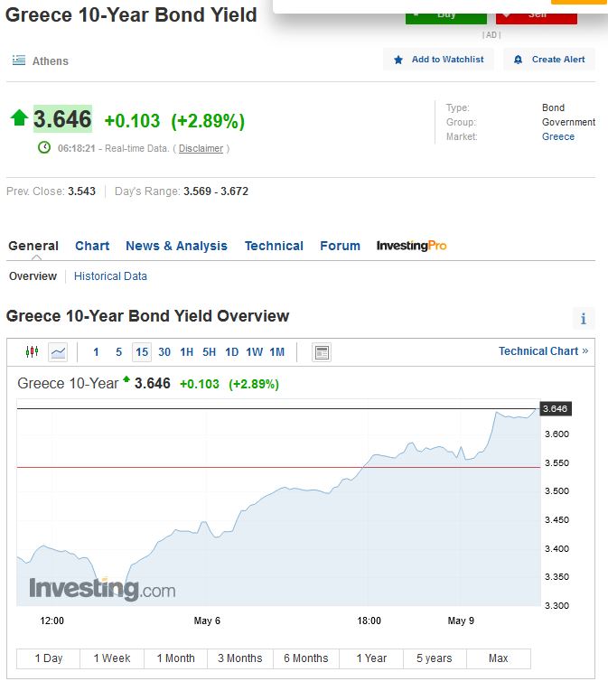The image size is (608, 700).
Task: Click the real-time clock icon
Action: tap(44, 148)
